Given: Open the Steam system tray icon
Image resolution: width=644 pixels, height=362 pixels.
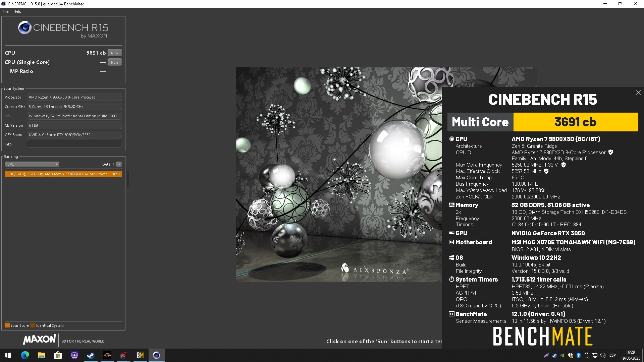Looking at the screenshot, I should pos(554,355).
